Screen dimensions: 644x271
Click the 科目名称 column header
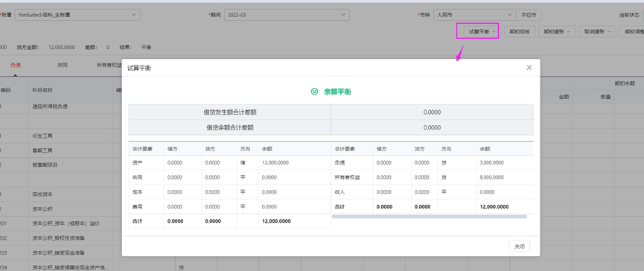43,90
